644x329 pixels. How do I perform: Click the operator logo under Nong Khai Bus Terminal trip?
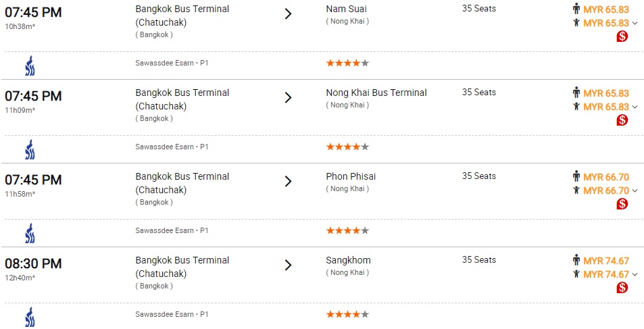pyautogui.click(x=30, y=149)
